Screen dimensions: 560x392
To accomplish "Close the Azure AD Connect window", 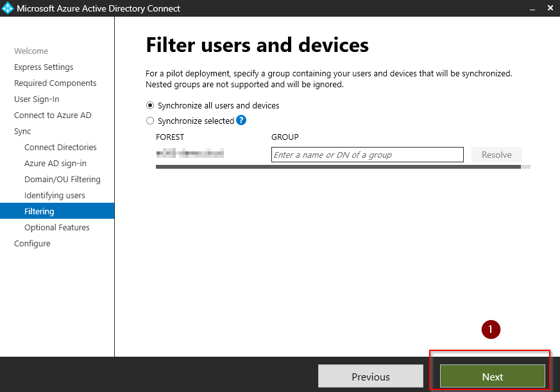I will point(550,8).
